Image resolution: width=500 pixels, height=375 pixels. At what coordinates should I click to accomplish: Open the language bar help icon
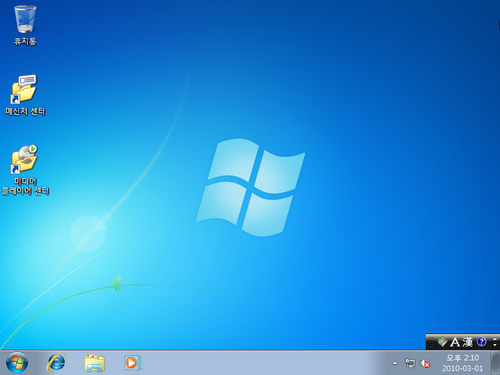[x=482, y=342]
